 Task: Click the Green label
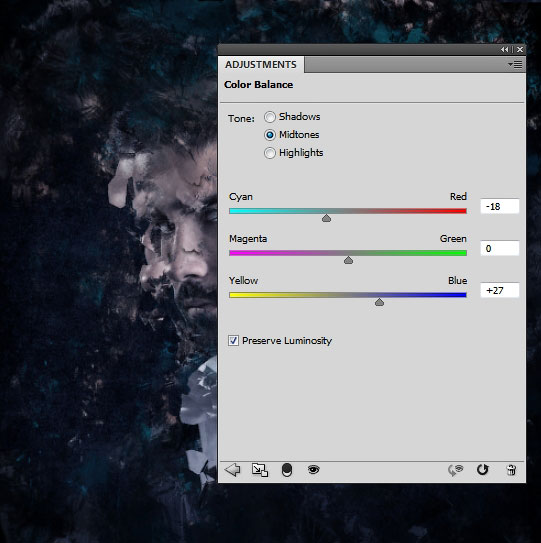click(x=453, y=239)
